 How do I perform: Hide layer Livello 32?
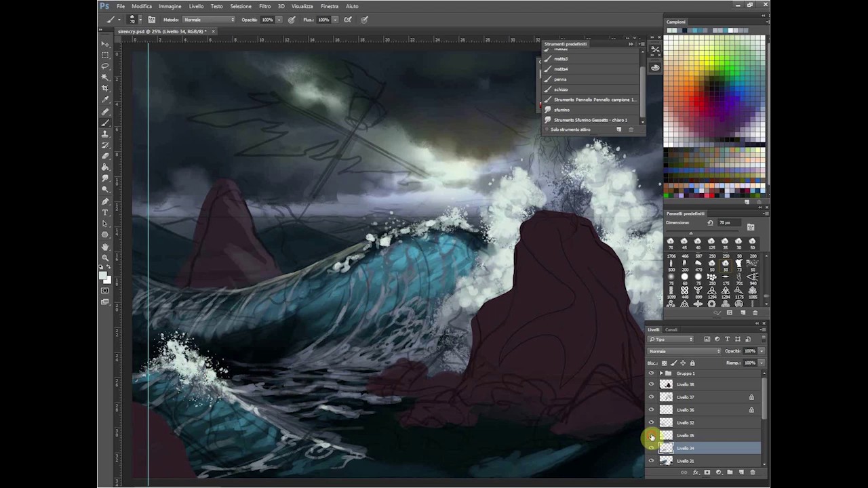pyautogui.click(x=652, y=423)
